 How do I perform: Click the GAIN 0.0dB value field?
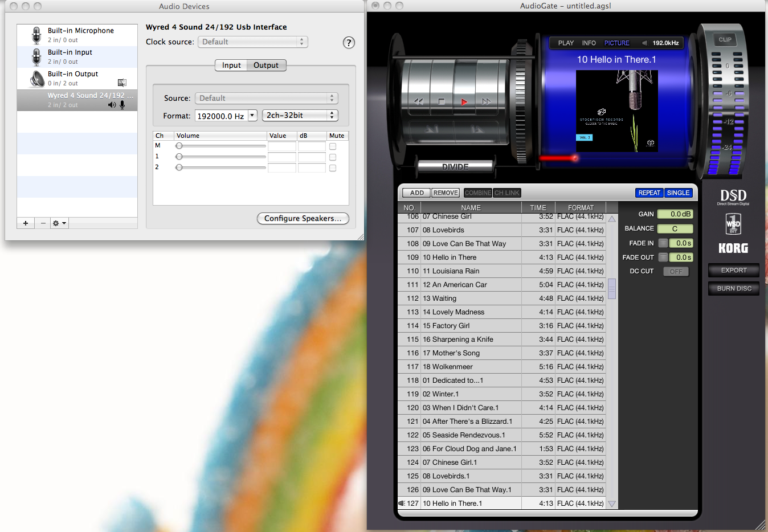pos(675,214)
